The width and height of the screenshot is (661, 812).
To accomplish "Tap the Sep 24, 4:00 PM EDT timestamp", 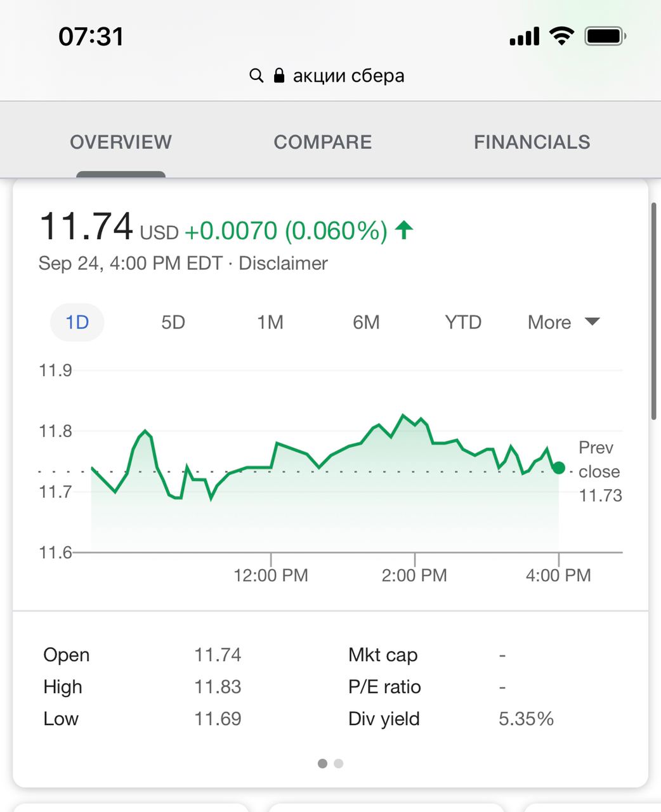I will (130, 263).
